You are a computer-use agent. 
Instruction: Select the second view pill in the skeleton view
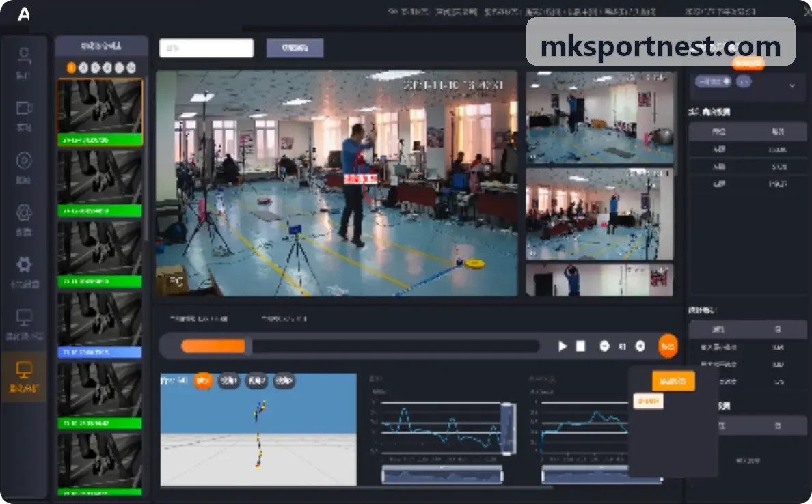(229, 381)
